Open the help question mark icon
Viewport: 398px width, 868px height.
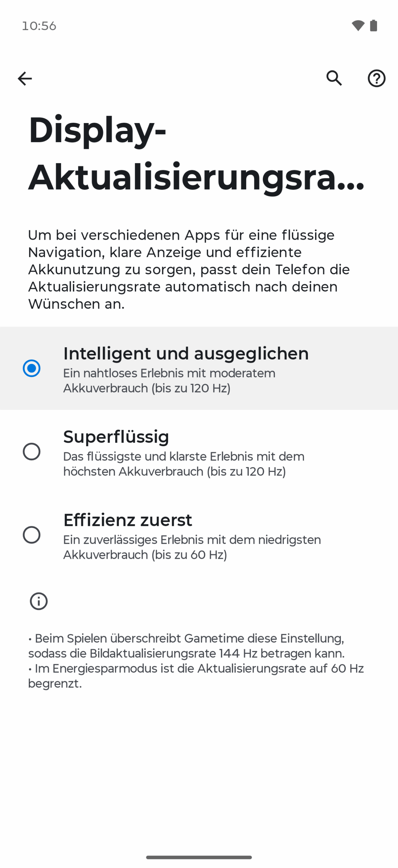pyautogui.click(x=376, y=78)
